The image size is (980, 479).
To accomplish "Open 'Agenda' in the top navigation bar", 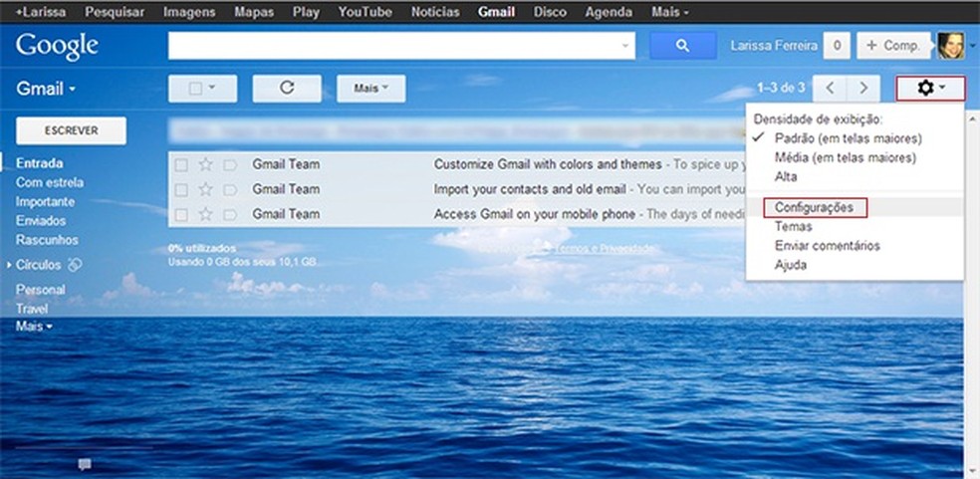I will click(609, 12).
